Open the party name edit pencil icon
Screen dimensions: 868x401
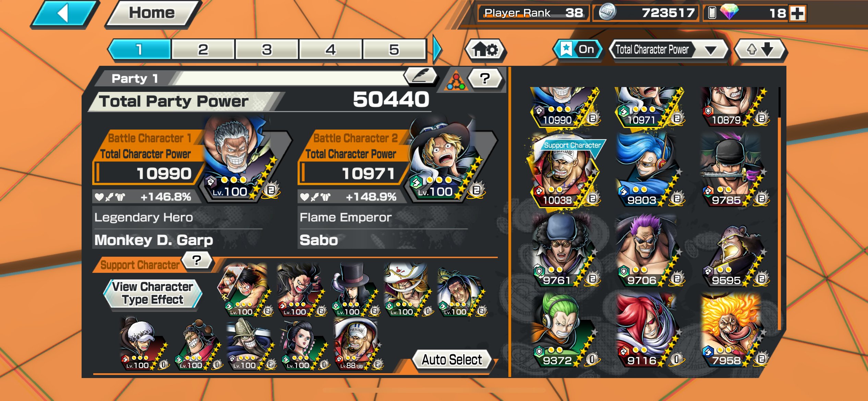click(421, 76)
